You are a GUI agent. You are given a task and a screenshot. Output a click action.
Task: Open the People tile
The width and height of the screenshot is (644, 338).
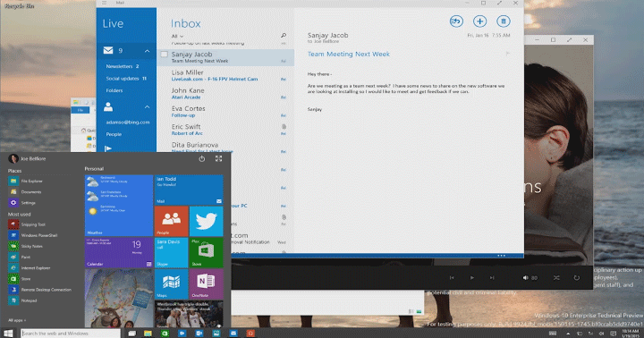171,221
